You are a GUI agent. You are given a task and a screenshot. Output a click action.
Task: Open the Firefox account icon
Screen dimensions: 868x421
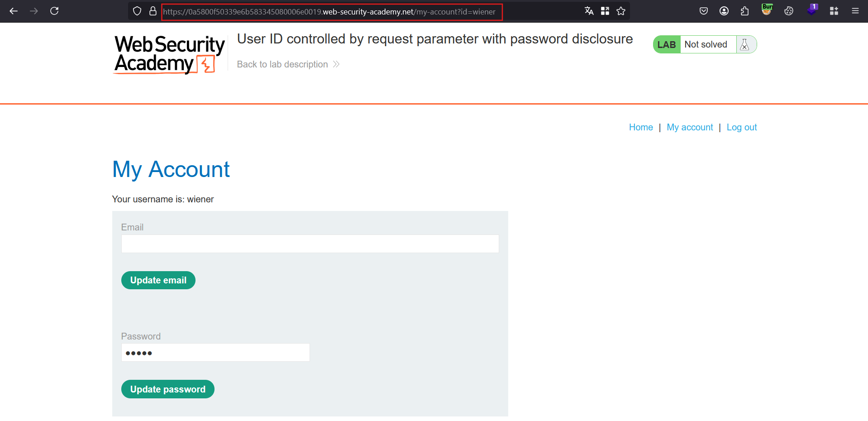coord(724,11)
